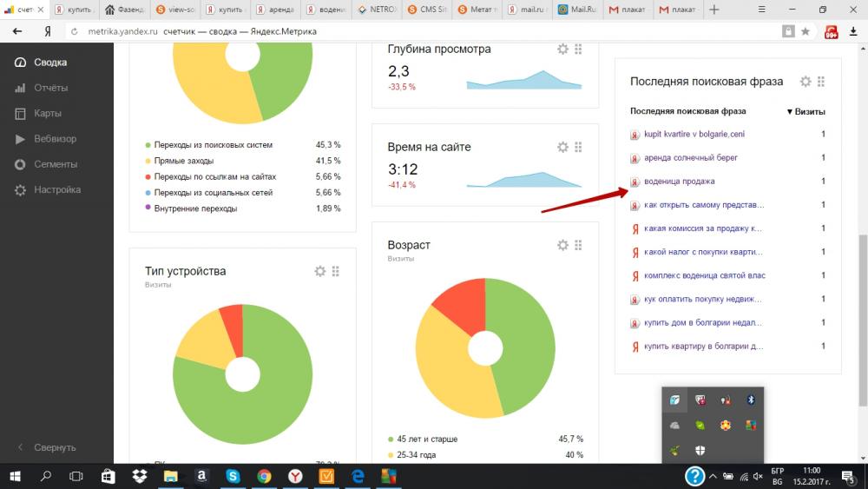Open phrase аренда солнечный берег
868x489 pixels.
[x=690, y=157]
